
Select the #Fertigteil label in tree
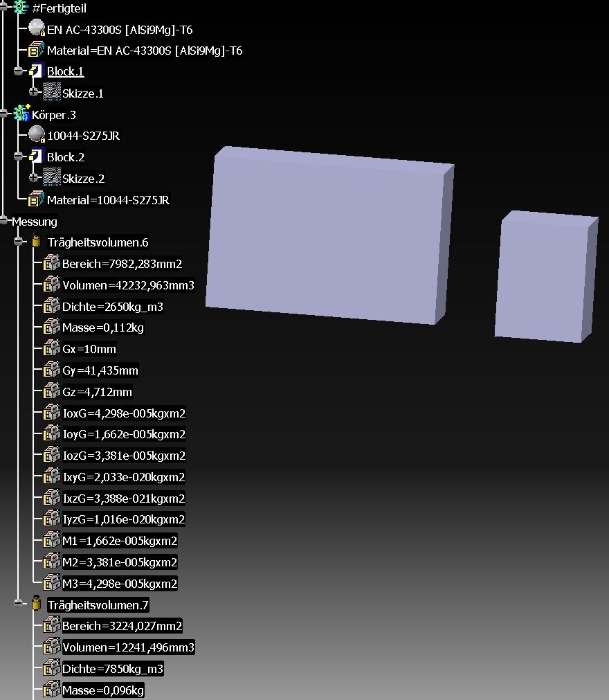pos(60,8)
